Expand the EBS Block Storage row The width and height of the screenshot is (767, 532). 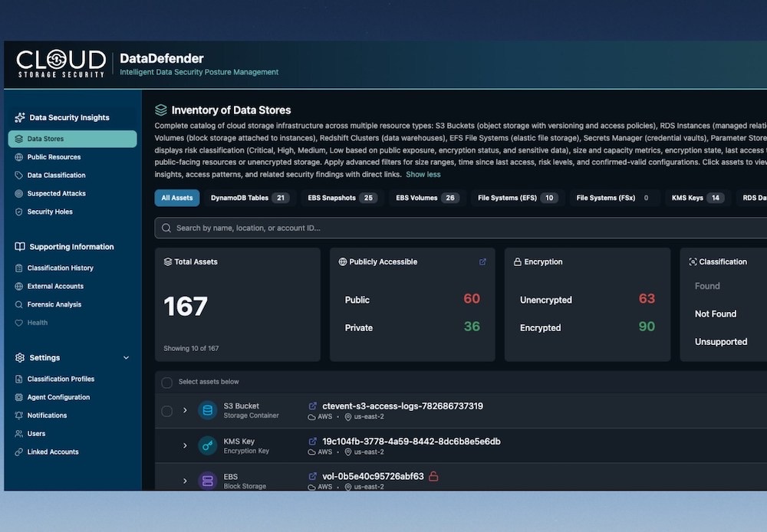(x=185, y=481)
